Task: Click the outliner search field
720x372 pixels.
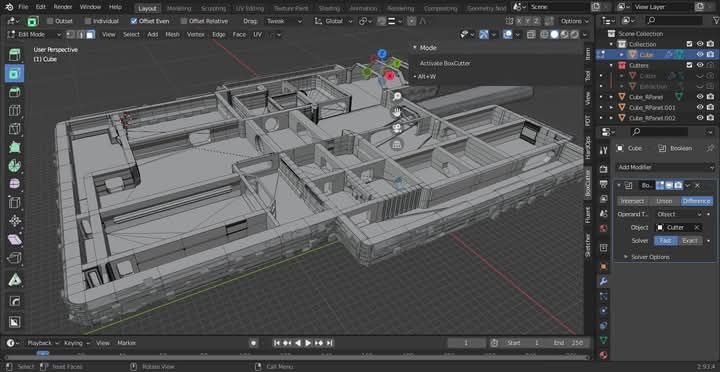Action: [x=674, y=21]
